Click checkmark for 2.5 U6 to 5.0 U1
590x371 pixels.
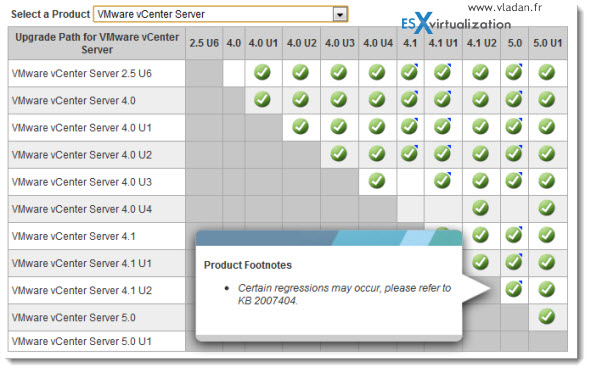tap(547, 72)
